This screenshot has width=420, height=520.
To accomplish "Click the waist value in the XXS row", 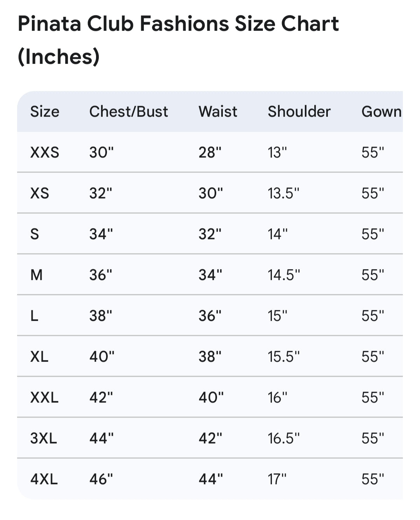I will pyautogui.click(x=210, y=152).
